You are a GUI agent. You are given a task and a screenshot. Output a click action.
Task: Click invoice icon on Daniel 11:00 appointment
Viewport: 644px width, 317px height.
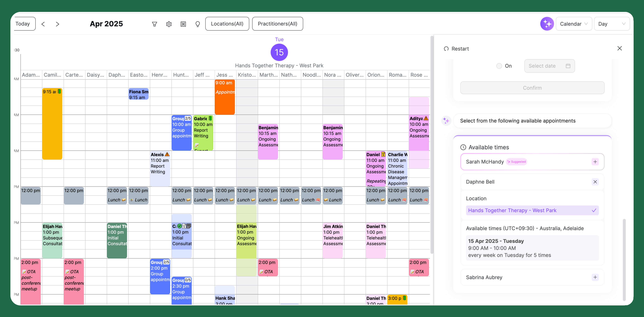[x=383, y=154]
